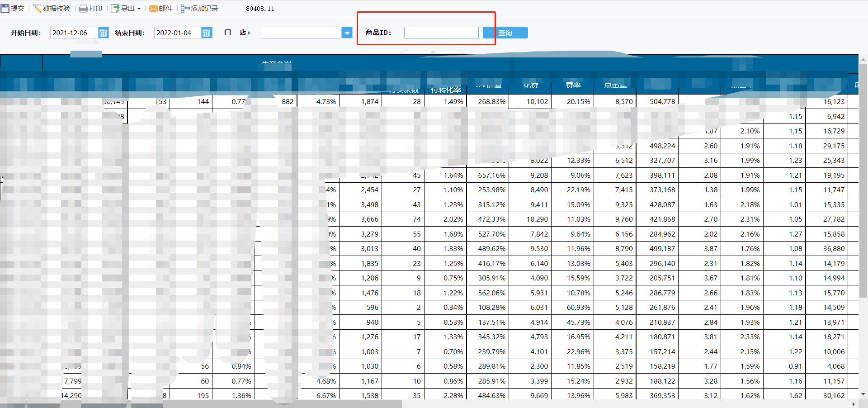This screenshot has width=868, height=408.
Task: Click the cell value 14,290
Action: [71, 396]
